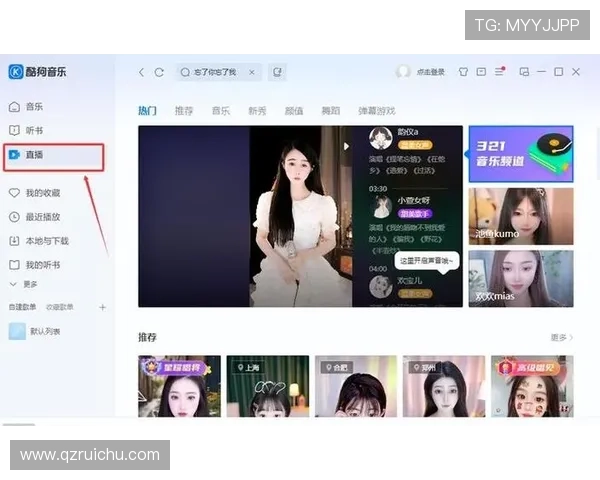Open the song recognition icon beside search

[277, 72]
